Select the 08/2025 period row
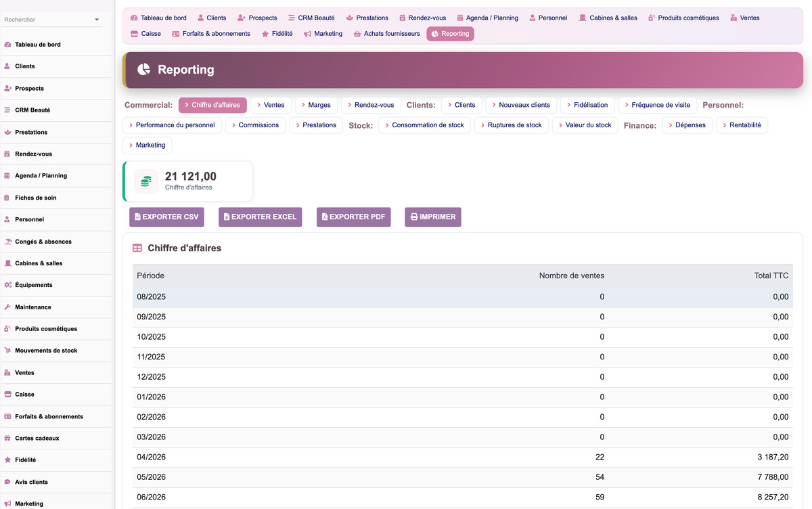Screen dimensions: 812x509 [x=463, y=297]
